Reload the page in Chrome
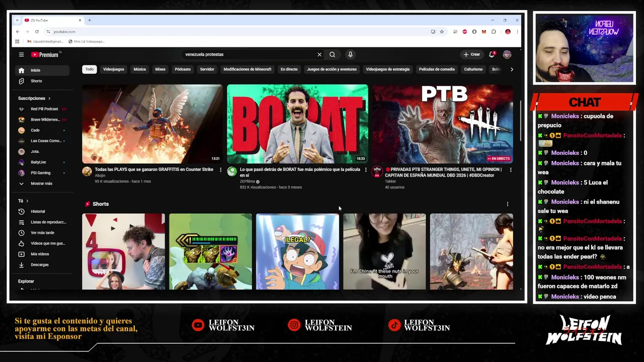Image resolution: width=644 pixels, height=362 pixels. pyautogui.click(x=37, y=32)
